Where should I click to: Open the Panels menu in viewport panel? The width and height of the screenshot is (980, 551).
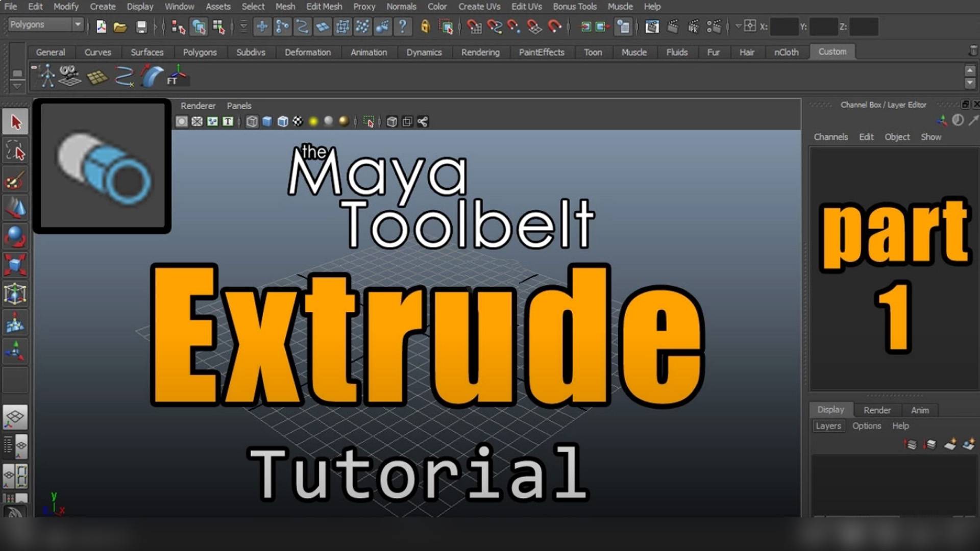(239, 106)
